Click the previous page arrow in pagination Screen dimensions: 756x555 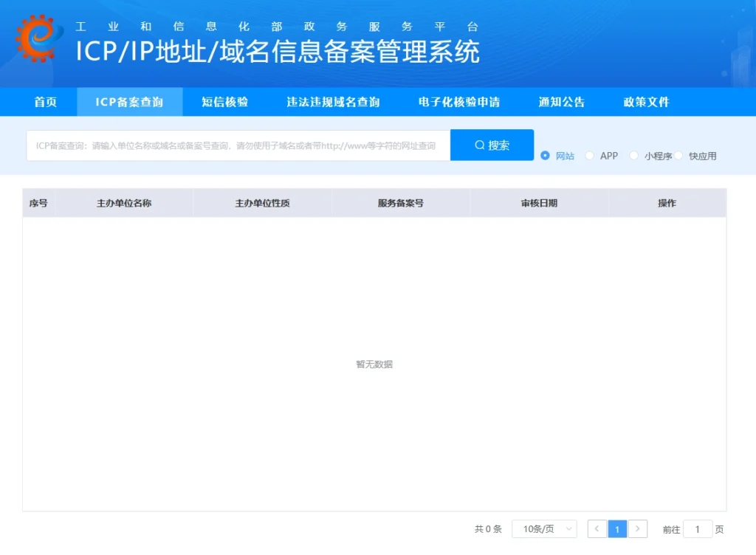tap(597, 529)
